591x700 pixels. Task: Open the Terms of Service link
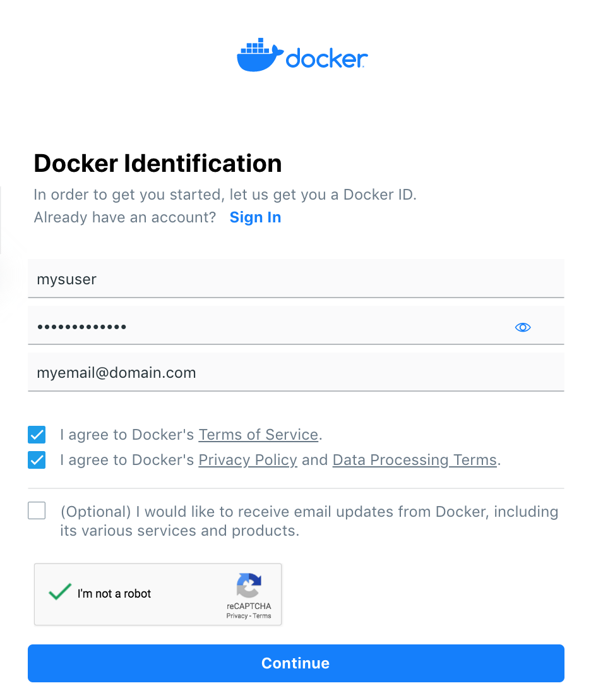click(258, 435)
